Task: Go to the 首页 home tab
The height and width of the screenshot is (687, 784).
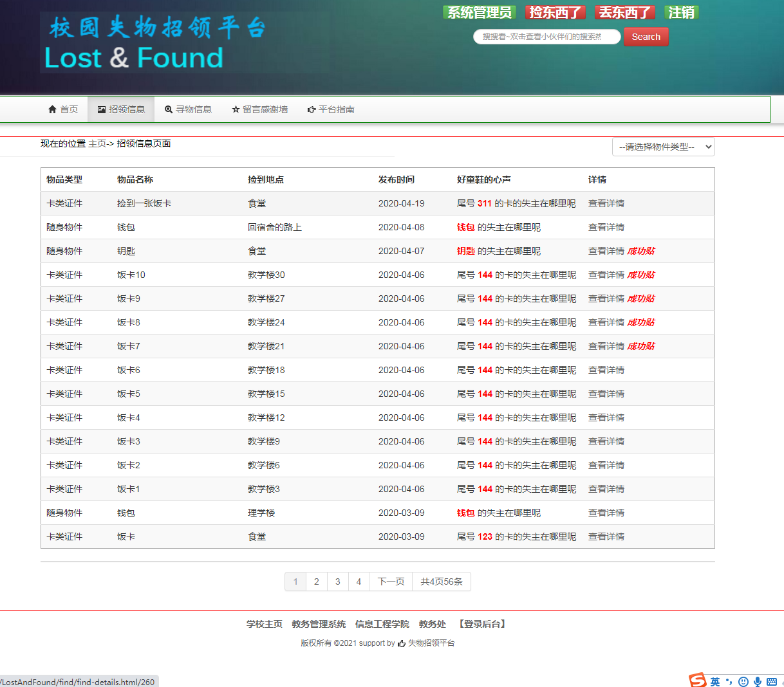Action: 63,109
